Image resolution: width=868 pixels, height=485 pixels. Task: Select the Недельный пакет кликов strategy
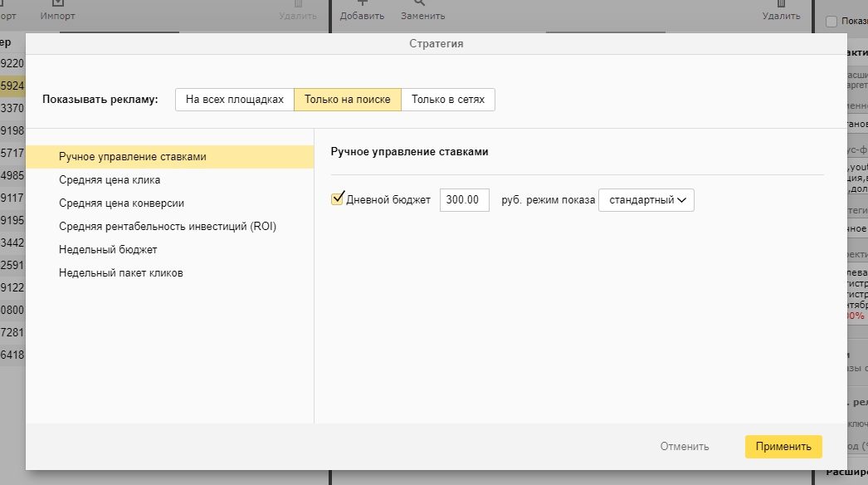click(121, 272)
